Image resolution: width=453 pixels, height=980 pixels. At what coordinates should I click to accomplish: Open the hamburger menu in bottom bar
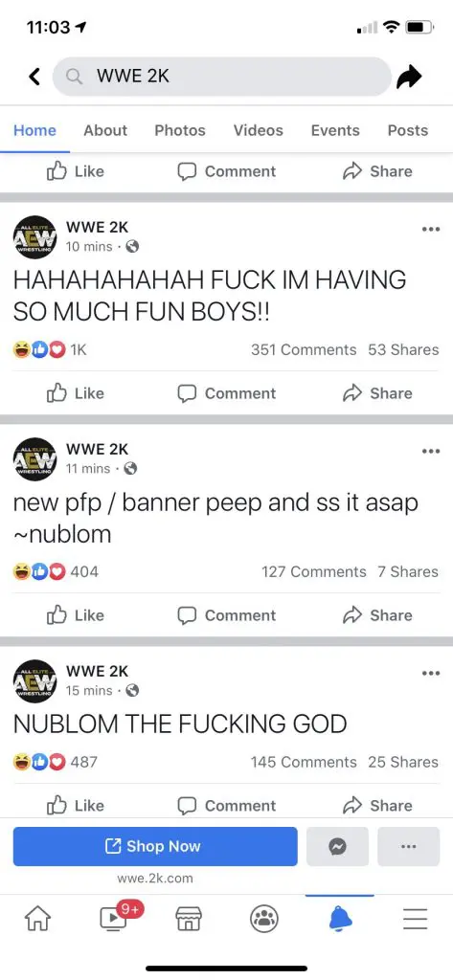pos(415,918)
